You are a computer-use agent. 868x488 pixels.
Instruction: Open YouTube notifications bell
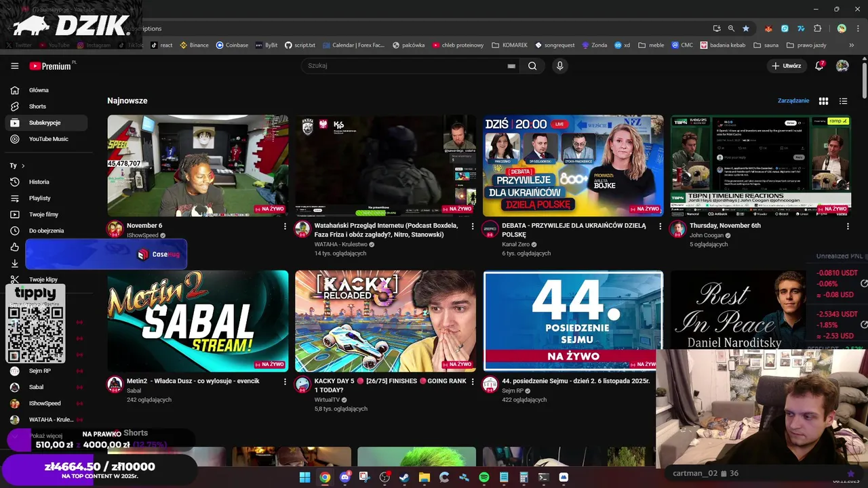tap(819, 66)
